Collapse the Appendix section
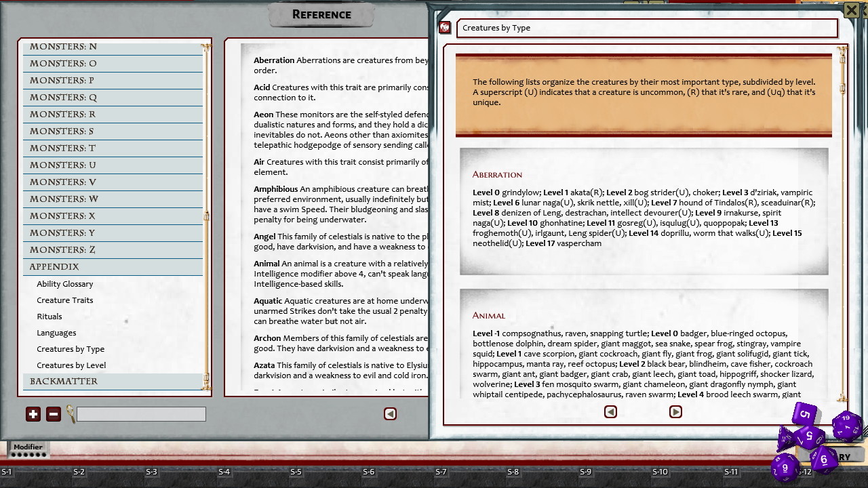 point(113,266)
